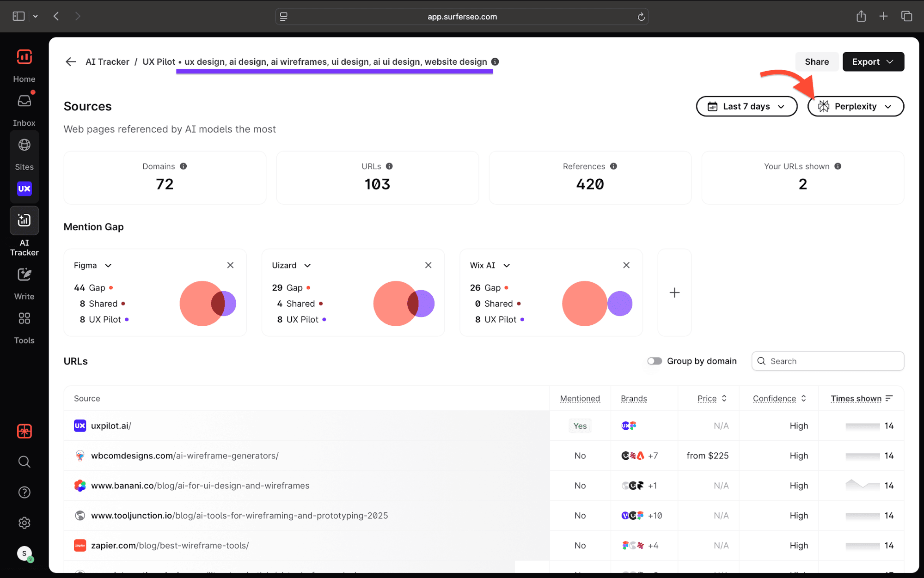Open the Tools grid icon
The image size is (924, 578).
click(24, 318)
